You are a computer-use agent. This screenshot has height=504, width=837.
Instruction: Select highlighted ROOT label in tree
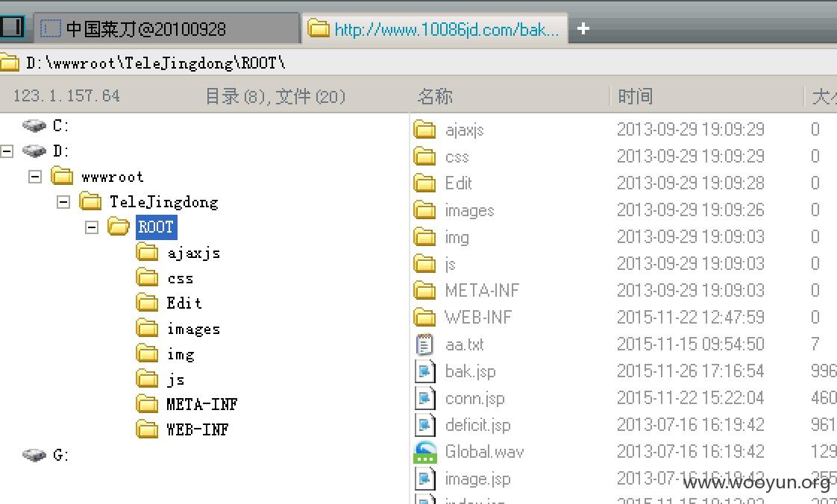click(x=156, y=227)
